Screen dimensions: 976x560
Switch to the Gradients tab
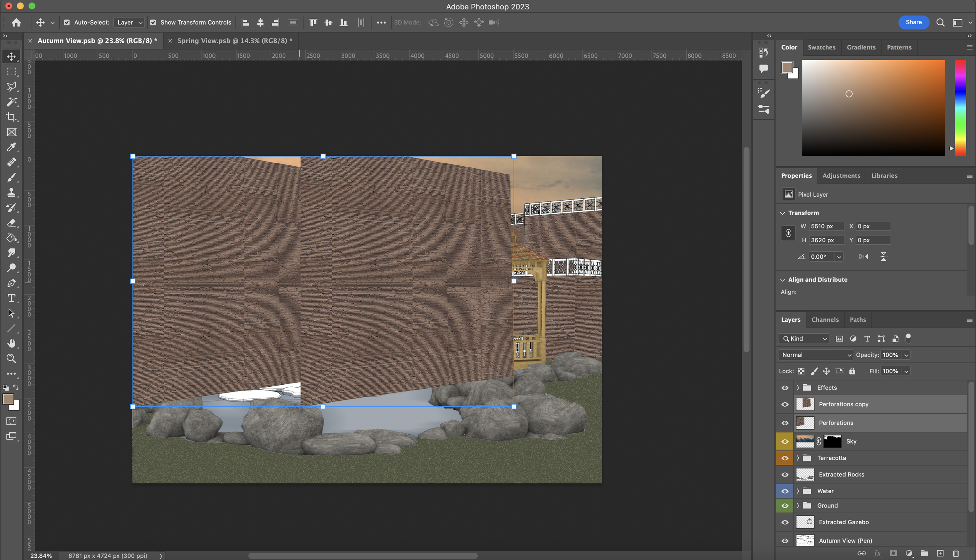coord(861,47)
